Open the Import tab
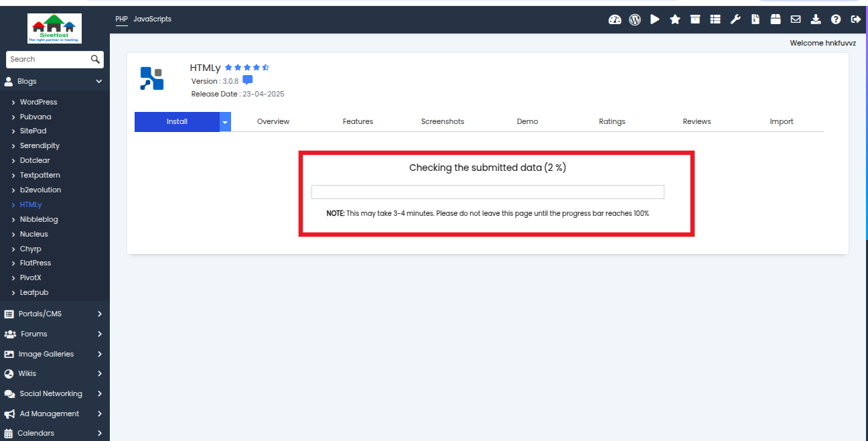Viewport: 868px width, 441px height. (x=782, y=122)
